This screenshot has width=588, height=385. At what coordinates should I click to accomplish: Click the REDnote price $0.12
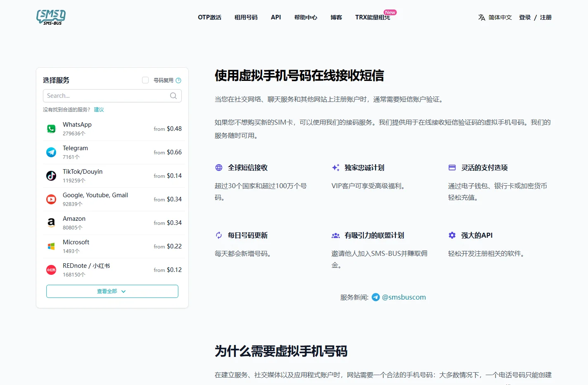[x=174, y=270]
